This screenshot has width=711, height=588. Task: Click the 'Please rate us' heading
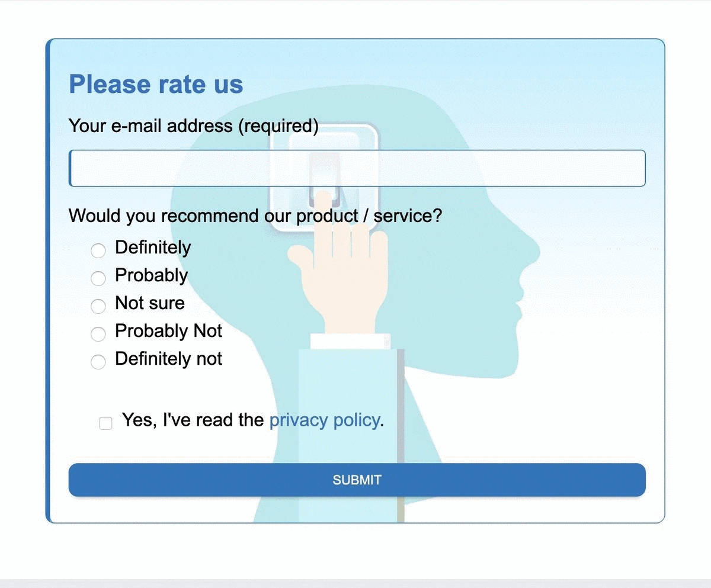tap(156, 84)
